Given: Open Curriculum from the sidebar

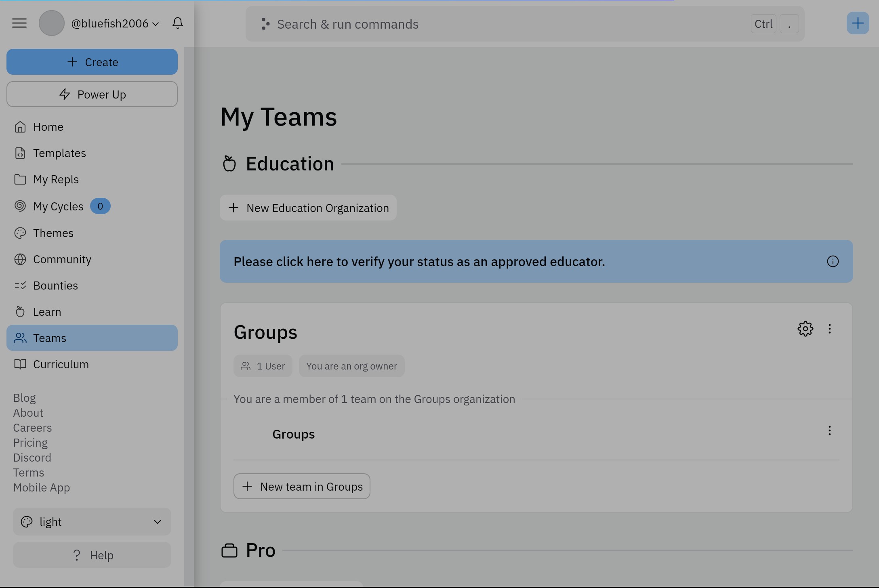Looking at the screenshot, I should (61, 364).
